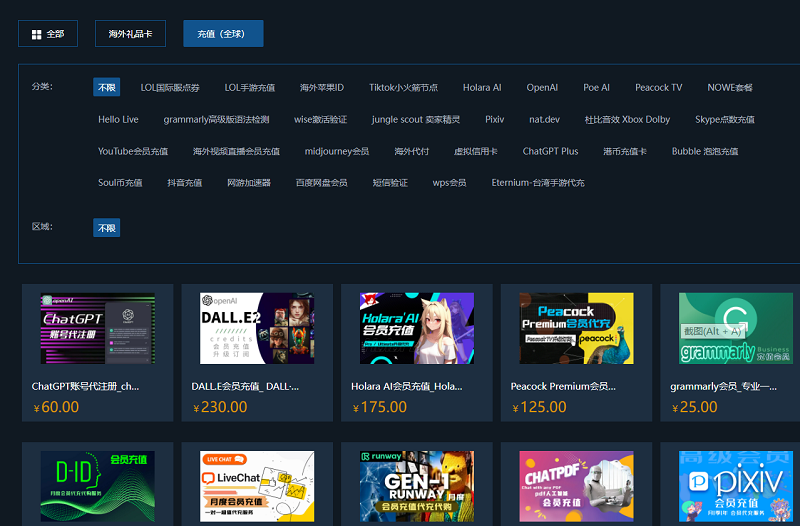Filter by 海外视频直播会员充值
The image size is (800, 526).
tap(236, 151)
